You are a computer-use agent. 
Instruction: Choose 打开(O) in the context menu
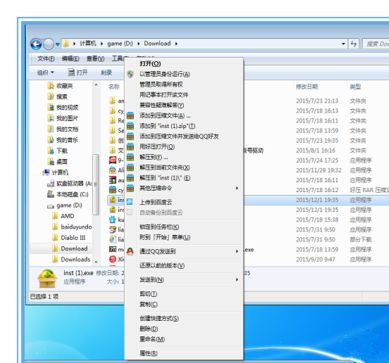coord(184,64)
